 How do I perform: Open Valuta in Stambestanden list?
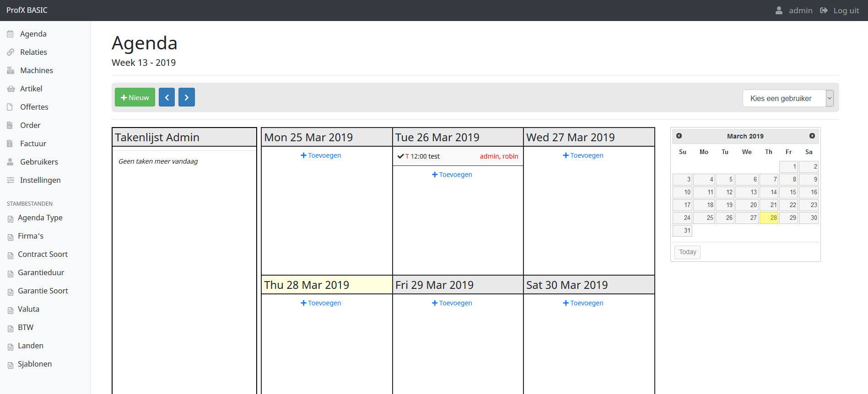click(x=28, y=309)
